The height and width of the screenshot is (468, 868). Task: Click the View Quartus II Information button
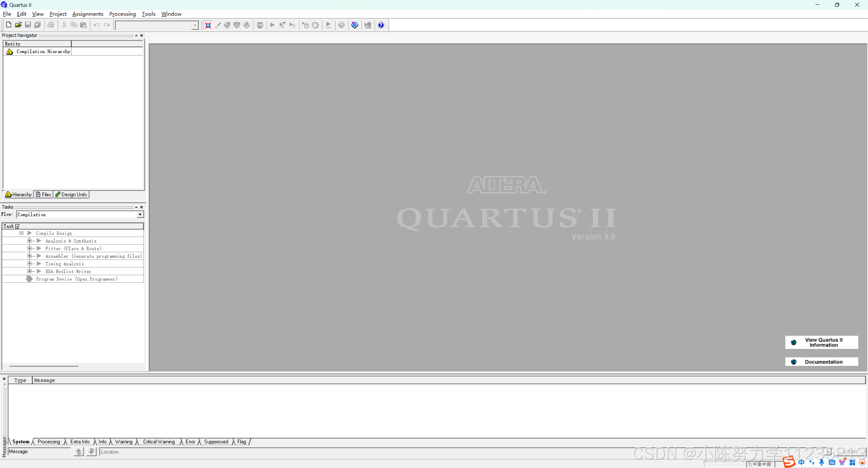tap(822, 342)
